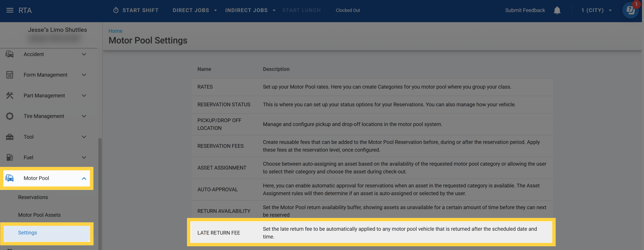
Task: Open the 1 (CITY) facility dropdown
Action: tap(596, 10)
